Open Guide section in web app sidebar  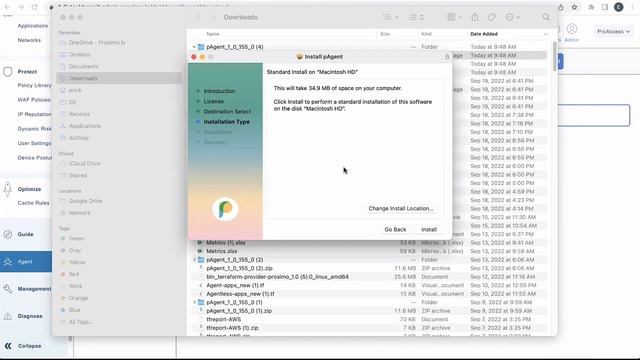coord(25,234)
